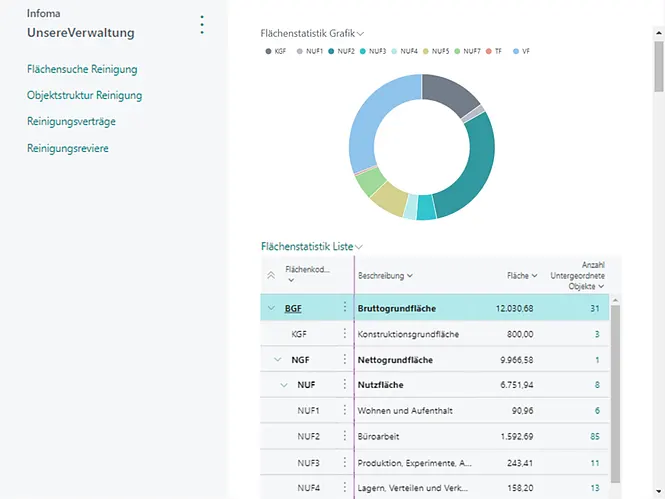The image size is (665, 499).
Task: Open row options for the NUF2 row
Action: [x=345, y=437]
